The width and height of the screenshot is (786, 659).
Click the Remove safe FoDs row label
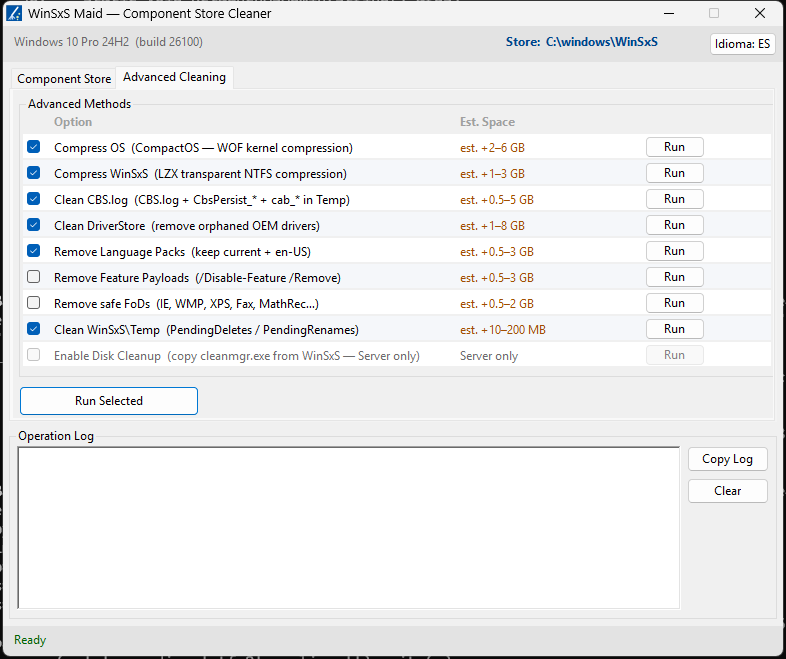point(186,304)
